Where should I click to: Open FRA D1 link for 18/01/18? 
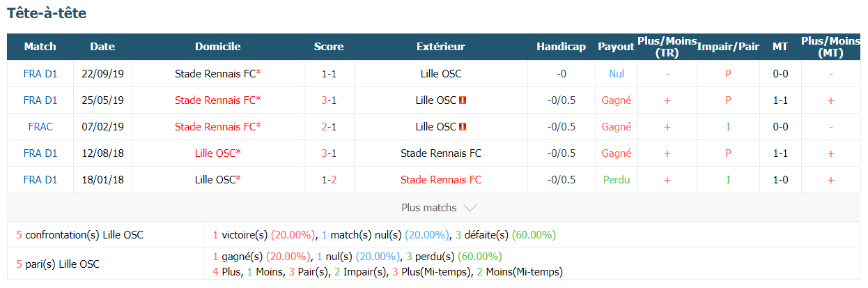click(40, 180)
